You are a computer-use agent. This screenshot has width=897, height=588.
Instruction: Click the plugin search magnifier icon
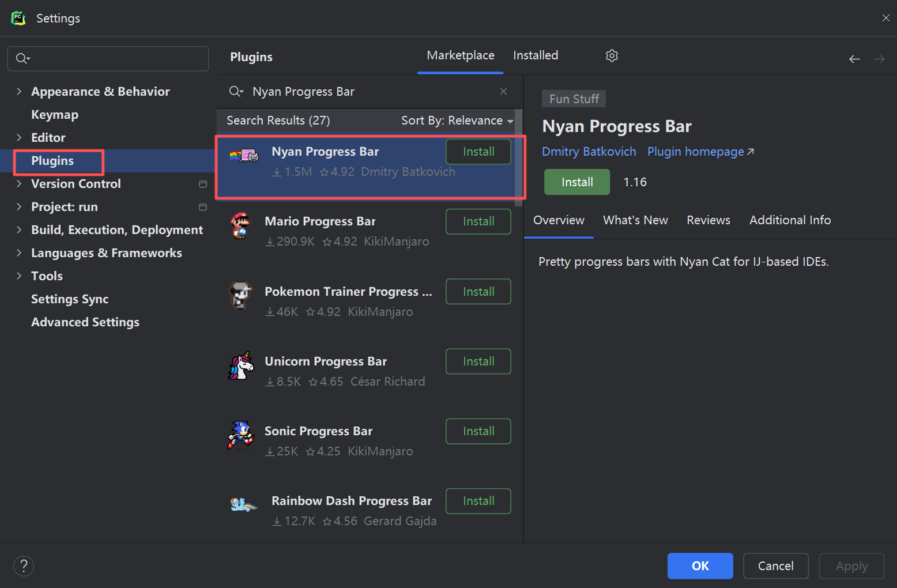click(x=236, y=92)
